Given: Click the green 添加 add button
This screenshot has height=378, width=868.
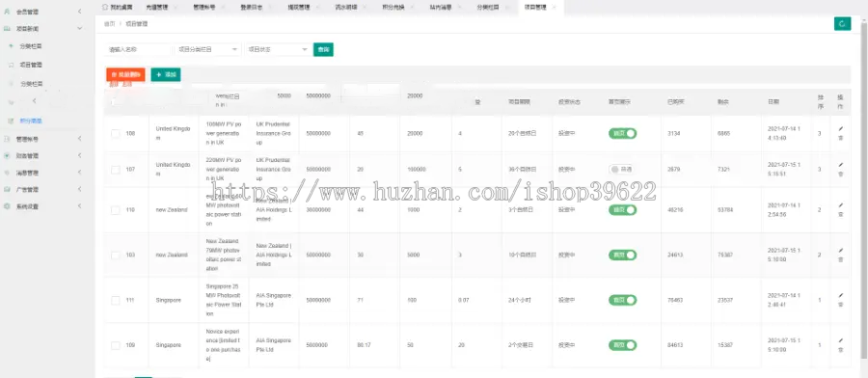Looking at the screenshot, I should click(166, 74).
